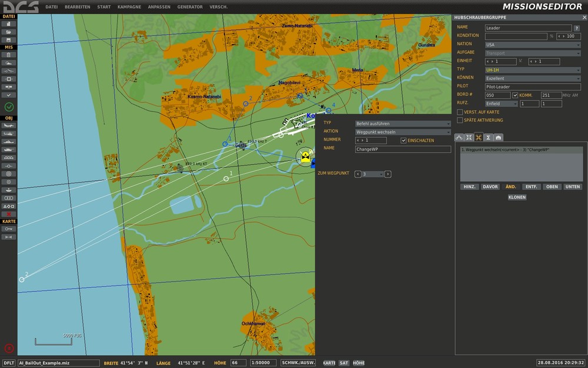The image size is (588, 368).
Task: Expand the TYP dropdown showing UH-1H
Action: pyautogui.click(x=533, y=69)
